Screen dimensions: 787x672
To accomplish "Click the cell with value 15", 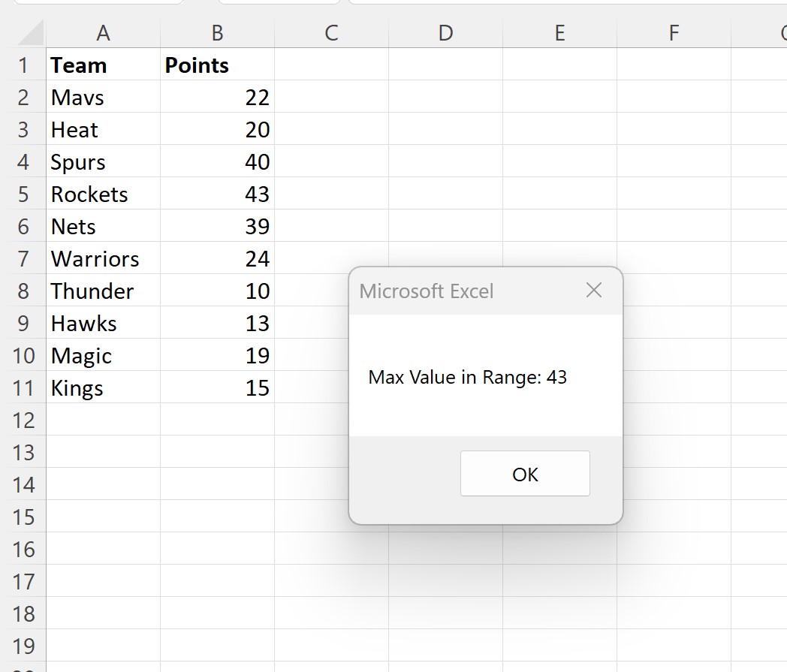I will (x=216, y=387).
